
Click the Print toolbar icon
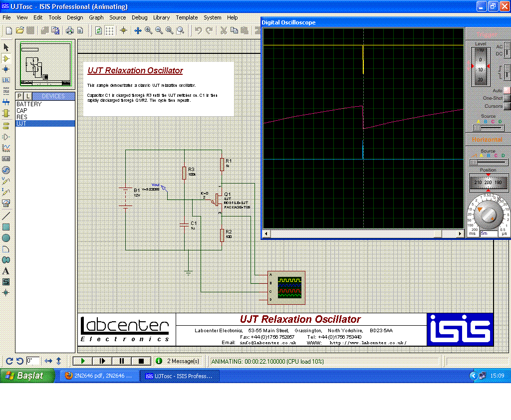(70, 30)
